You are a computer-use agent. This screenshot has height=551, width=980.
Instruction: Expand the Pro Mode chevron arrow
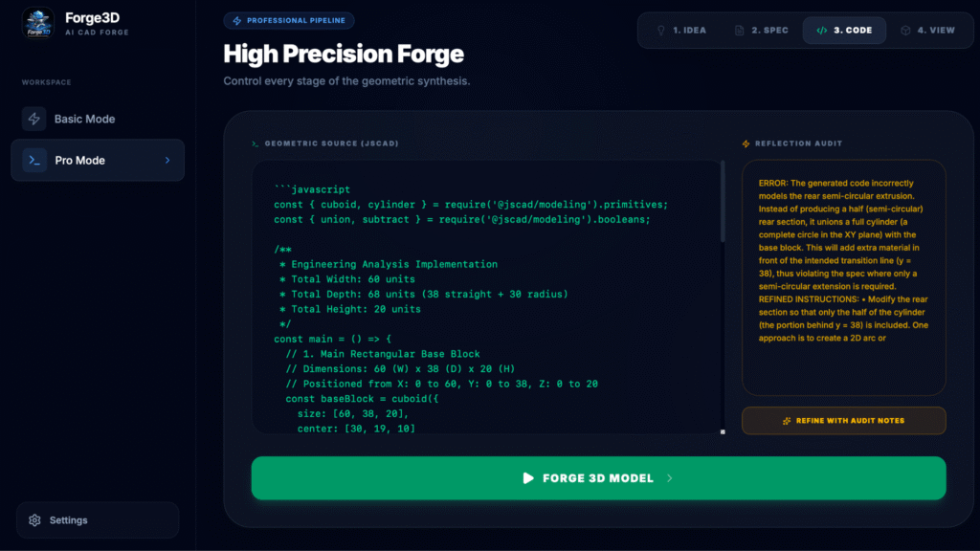coord(167,161)
